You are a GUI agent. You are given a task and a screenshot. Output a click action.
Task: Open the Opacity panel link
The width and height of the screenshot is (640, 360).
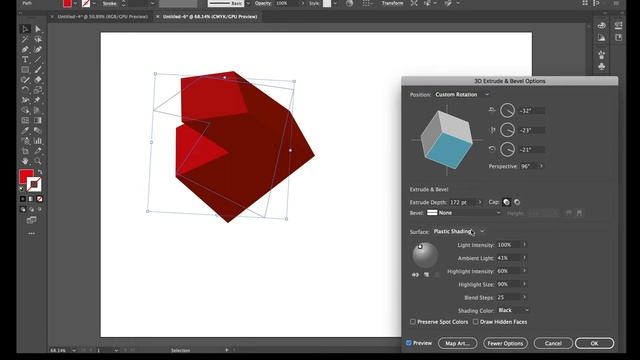point(262,3)
